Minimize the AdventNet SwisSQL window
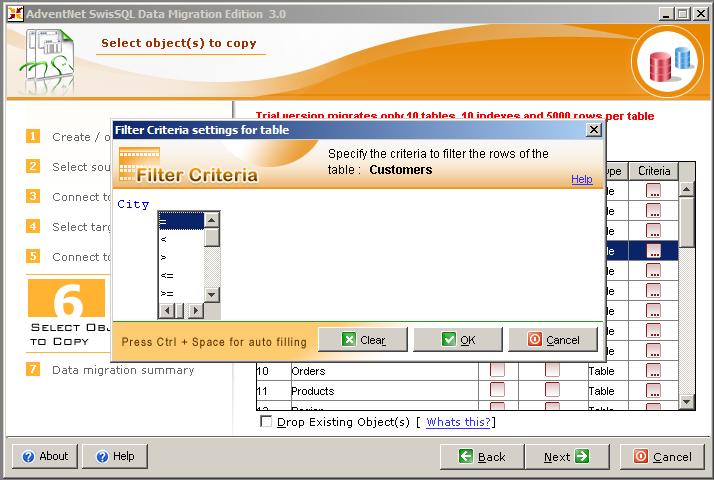The image size is (714, 480). tap(666, 14)
